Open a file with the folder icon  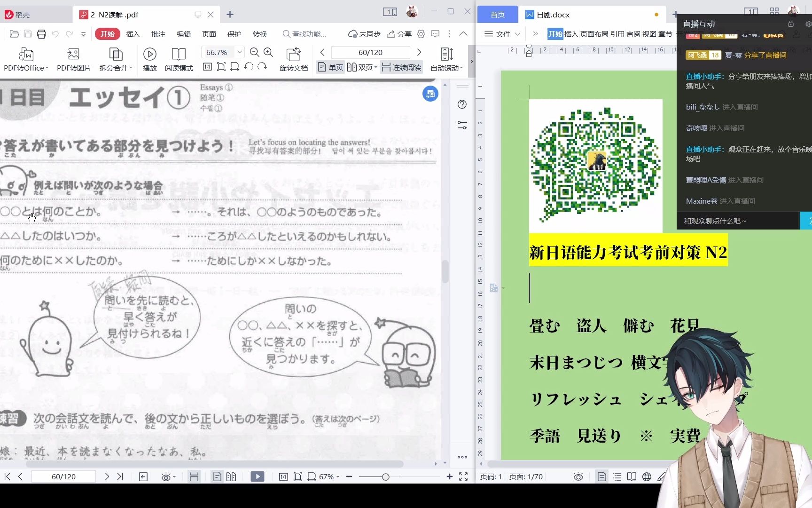[x=14, y=34]
